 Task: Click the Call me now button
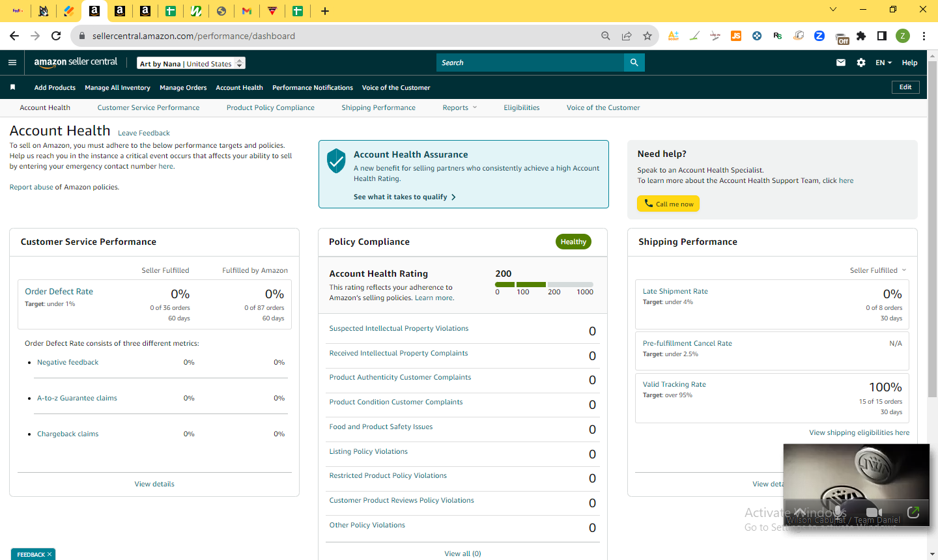668,204
